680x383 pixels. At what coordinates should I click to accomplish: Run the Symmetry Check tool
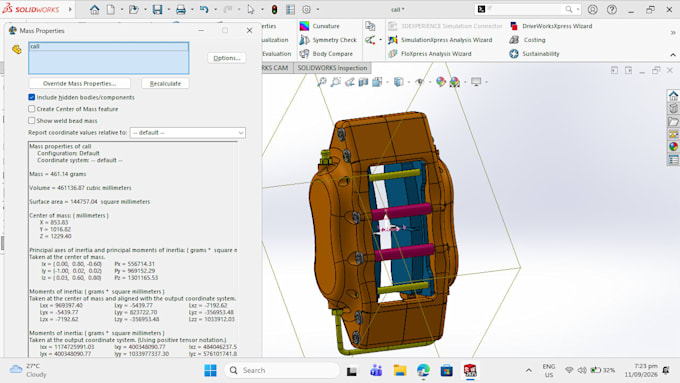pyautogui.click(x=328, y=40)
